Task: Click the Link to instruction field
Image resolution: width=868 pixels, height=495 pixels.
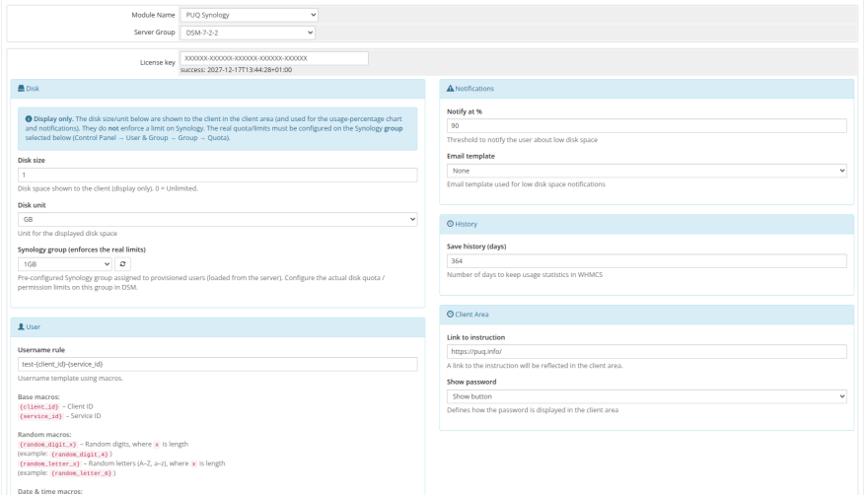Action: [x=647, y=351]
